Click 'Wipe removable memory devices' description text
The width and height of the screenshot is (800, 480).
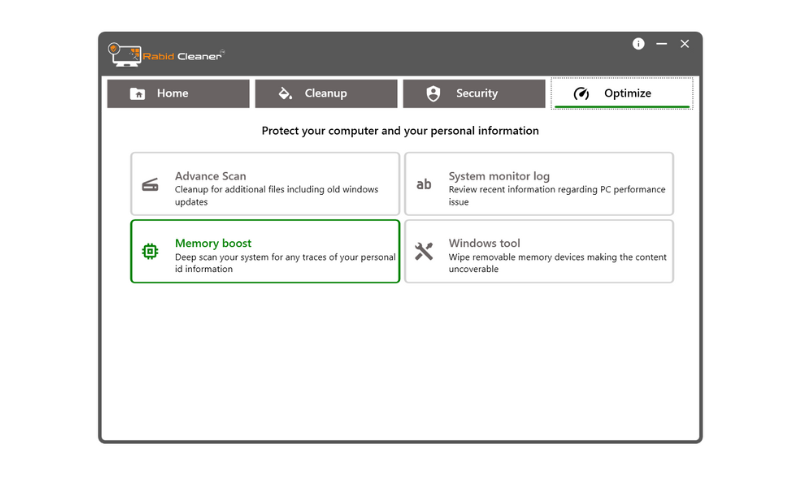557,263
